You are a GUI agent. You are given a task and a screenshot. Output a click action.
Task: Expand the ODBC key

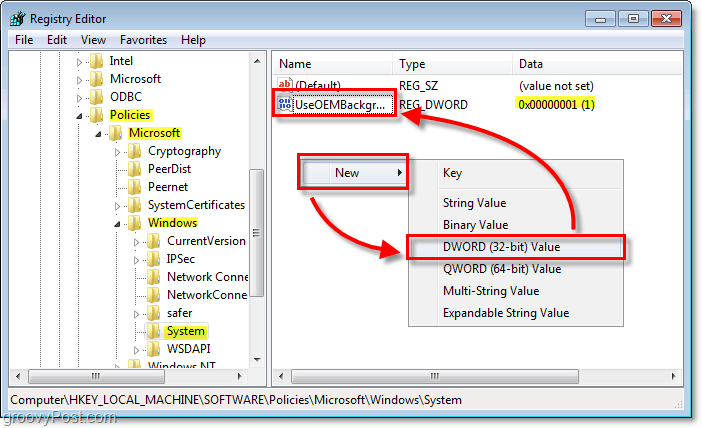[79, 98]
